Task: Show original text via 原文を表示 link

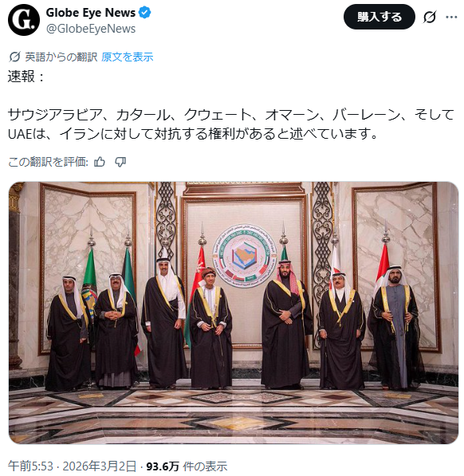Action: [127, 57]
